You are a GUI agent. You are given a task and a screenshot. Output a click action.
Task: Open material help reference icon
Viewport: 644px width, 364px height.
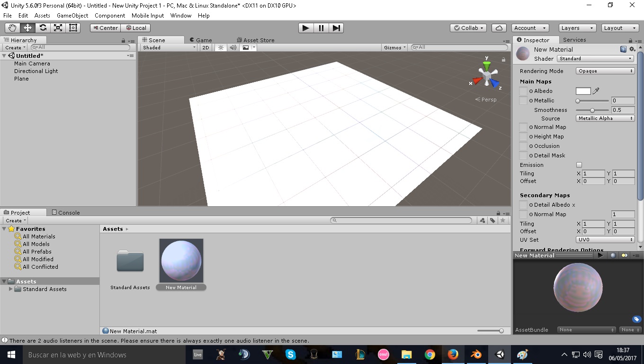coord(623,49)
